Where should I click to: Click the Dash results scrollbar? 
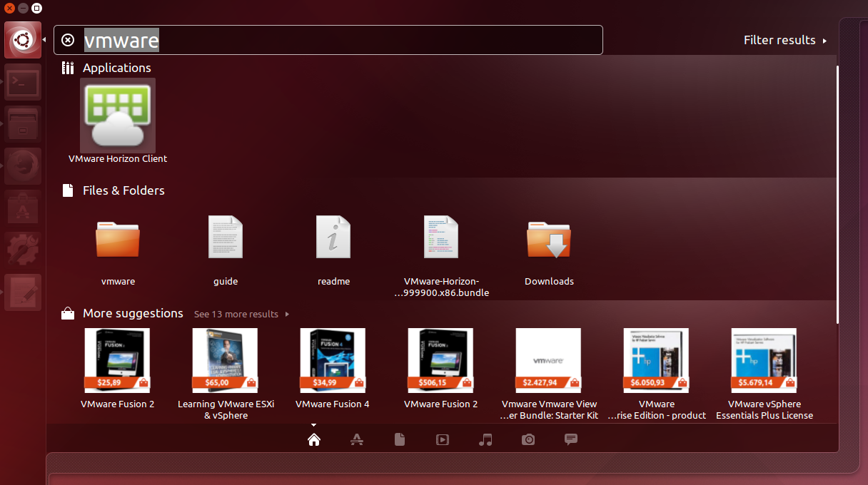pyautogui.click(x=837, y=194)
